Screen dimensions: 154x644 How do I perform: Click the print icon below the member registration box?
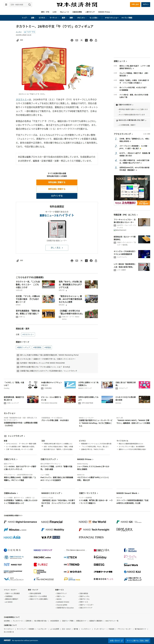coord(72,261)
